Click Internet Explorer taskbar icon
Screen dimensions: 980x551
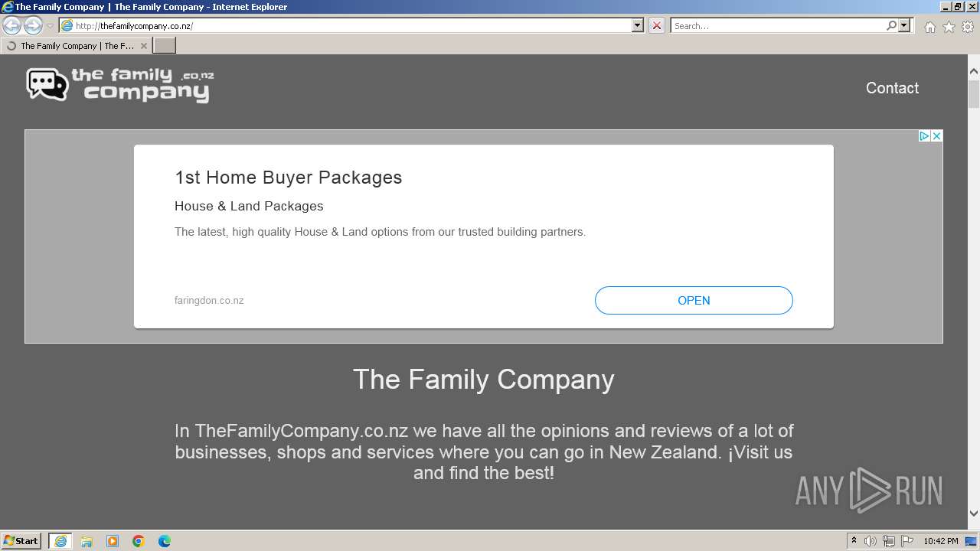60,541
